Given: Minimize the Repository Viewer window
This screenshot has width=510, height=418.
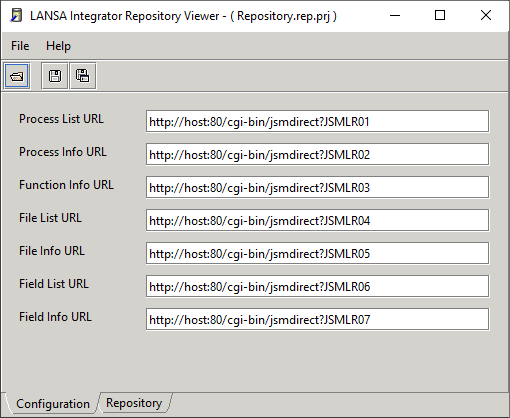Looking at the screenshot, I should pyautogui.click(x=395, y=16).
